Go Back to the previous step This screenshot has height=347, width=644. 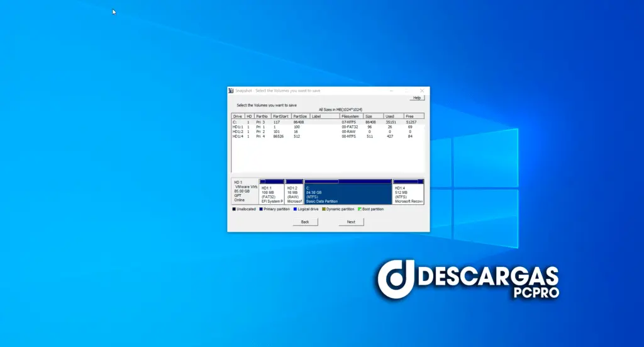(x=305, y=222)
